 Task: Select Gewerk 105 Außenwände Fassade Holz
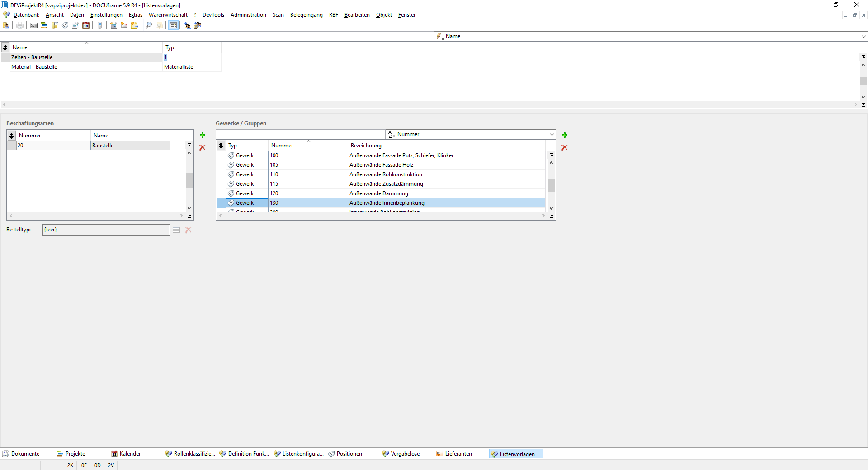point(381,165)
